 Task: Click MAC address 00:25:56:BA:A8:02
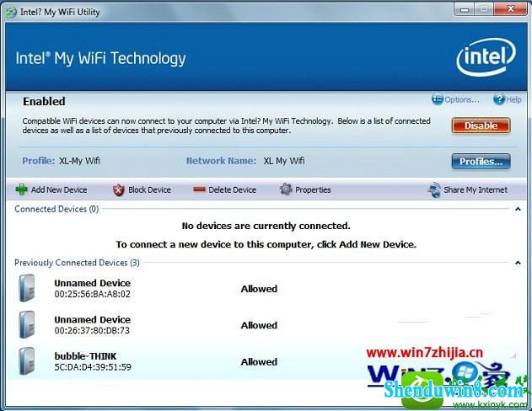click(92, 294)
